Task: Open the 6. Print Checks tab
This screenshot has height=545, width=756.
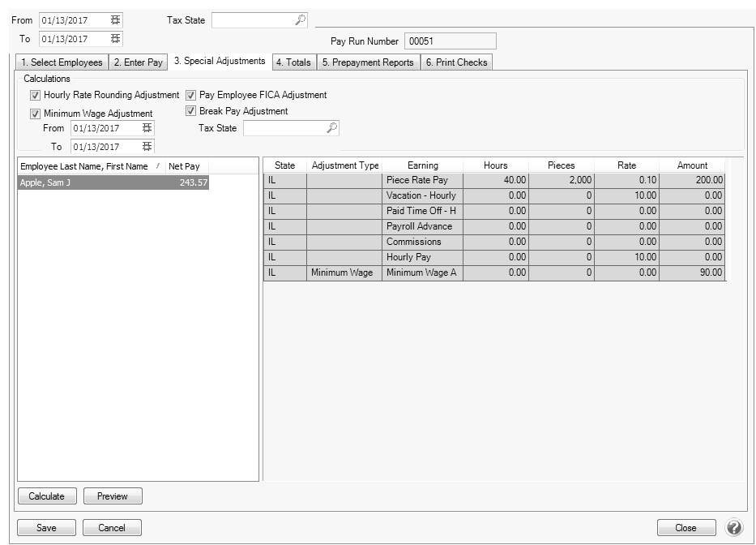Action: pos(456,62)
